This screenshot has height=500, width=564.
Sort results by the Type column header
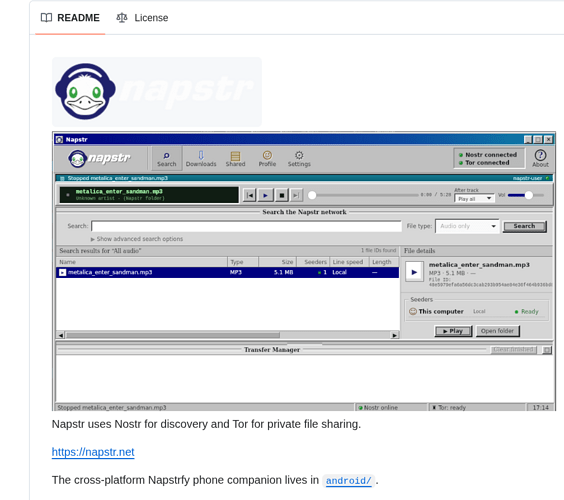(243, 262)
